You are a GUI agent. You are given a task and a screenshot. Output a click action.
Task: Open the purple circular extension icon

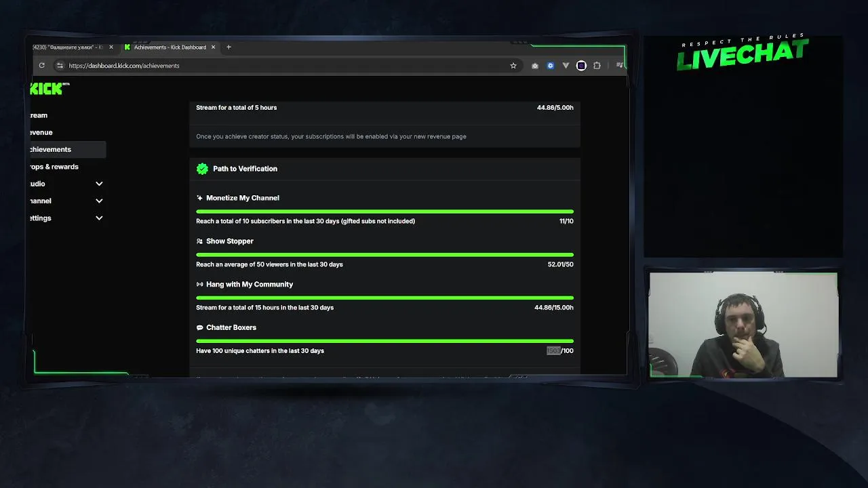[x=581, y=66]
